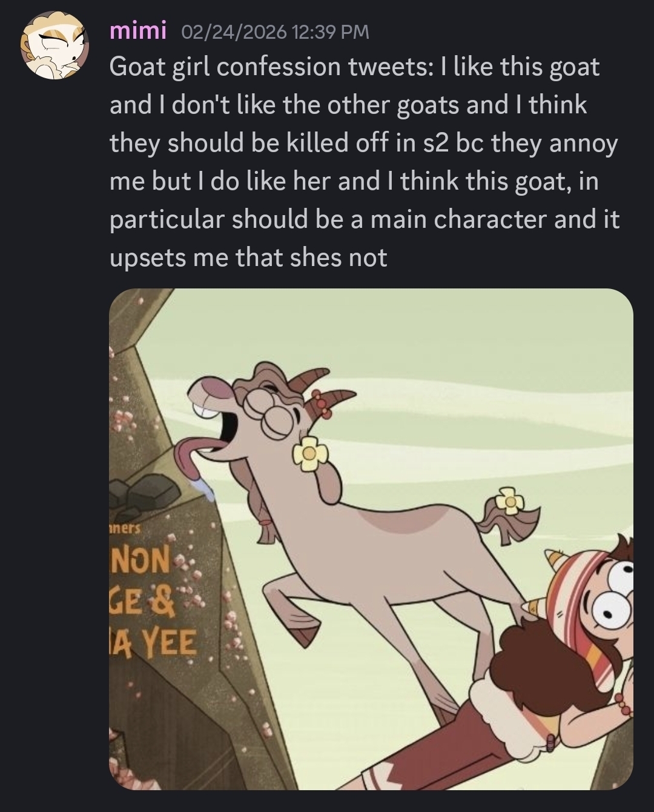Viewport: 654px width, 812px height.
Task: Click the last line "upsets me that shes not"
Action: click(248, 258)
